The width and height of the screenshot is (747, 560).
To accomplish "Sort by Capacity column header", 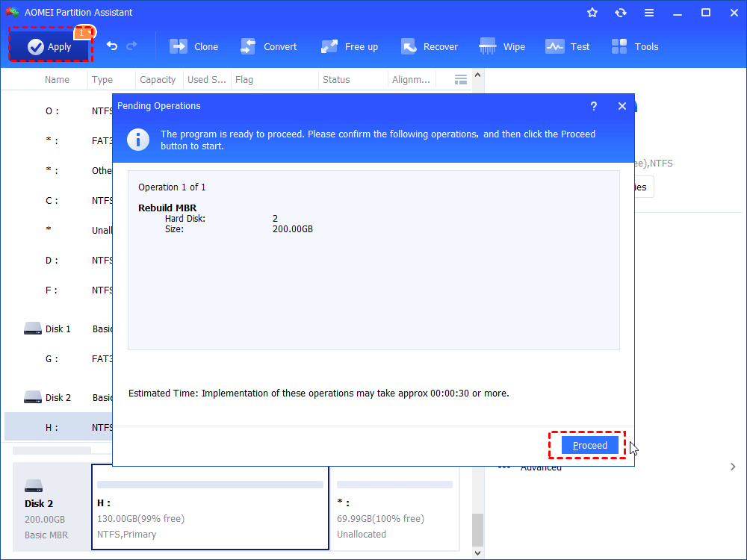I will (158, 80).
